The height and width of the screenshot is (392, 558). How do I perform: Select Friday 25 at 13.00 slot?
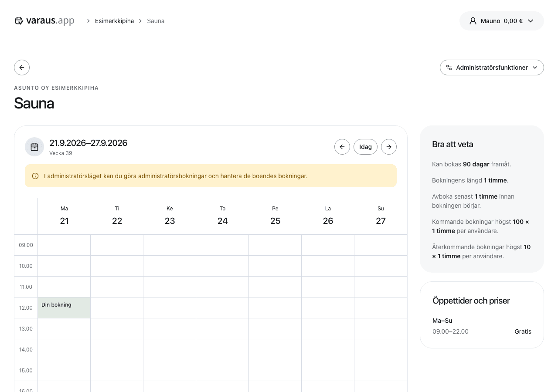pos(275,329)
